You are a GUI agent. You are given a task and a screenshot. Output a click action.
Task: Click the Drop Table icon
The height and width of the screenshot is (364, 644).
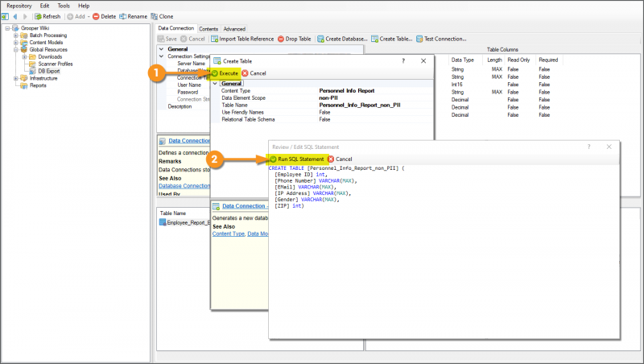[281, 39]
